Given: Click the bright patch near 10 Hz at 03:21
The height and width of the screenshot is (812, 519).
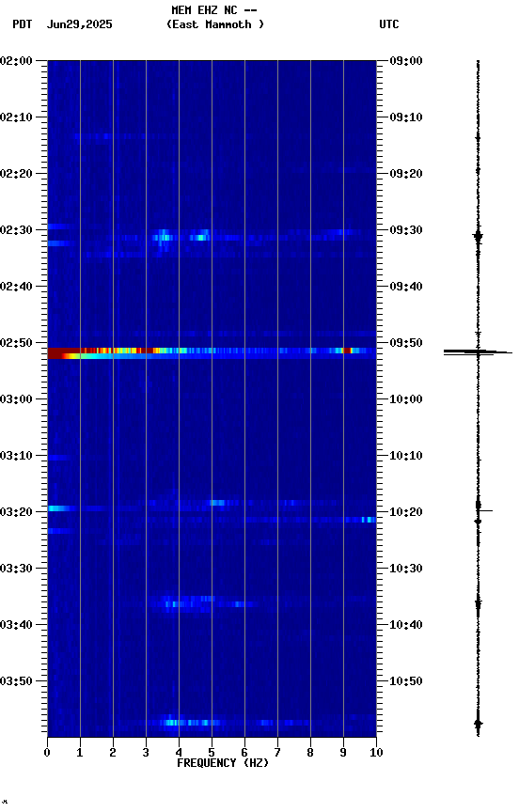Looking at the screenshot, I should click(369, 520).
